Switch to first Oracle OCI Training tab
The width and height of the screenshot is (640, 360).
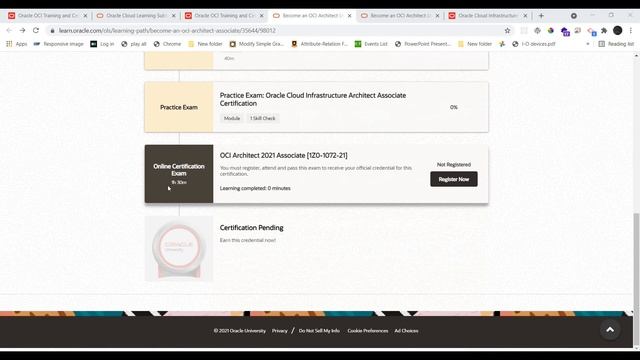(x=48, y=16)
